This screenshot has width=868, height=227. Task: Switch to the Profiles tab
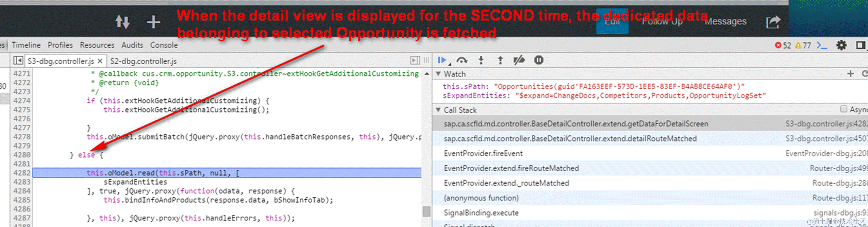60,45
